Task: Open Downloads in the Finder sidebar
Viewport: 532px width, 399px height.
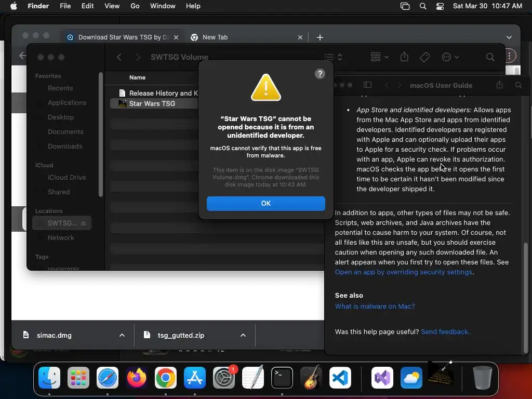Action: (x=65, y=146)
